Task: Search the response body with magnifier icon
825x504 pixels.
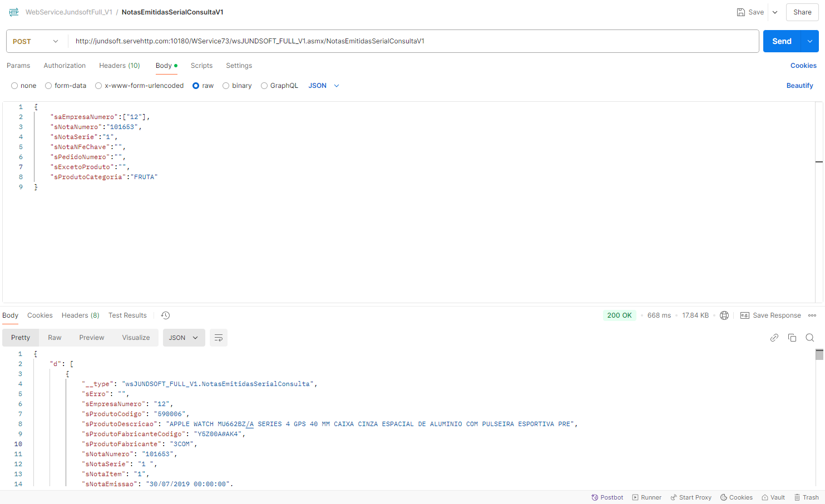Action: 809,338
